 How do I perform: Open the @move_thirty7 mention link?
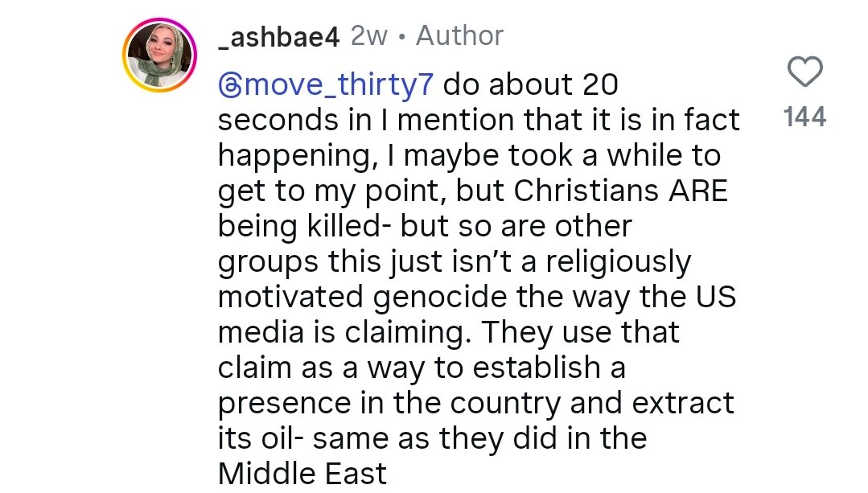[327, 84]
